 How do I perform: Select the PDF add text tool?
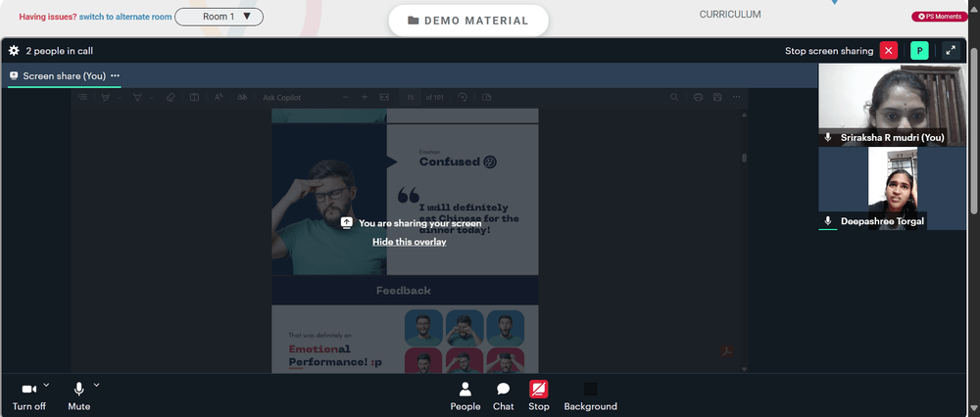pos(194,97)
